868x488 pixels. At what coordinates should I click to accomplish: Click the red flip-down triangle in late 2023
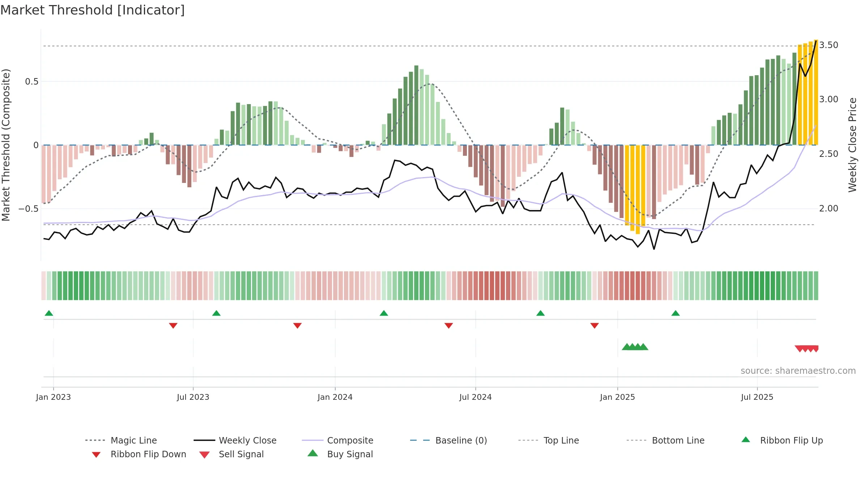point(297,326)
